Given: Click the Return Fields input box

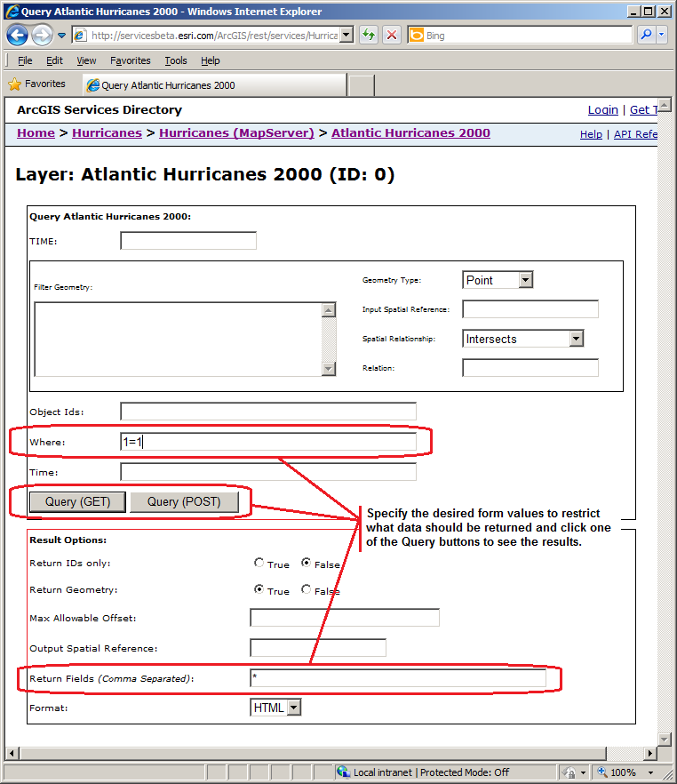Looking at the screenshot, I should [398, 678].
